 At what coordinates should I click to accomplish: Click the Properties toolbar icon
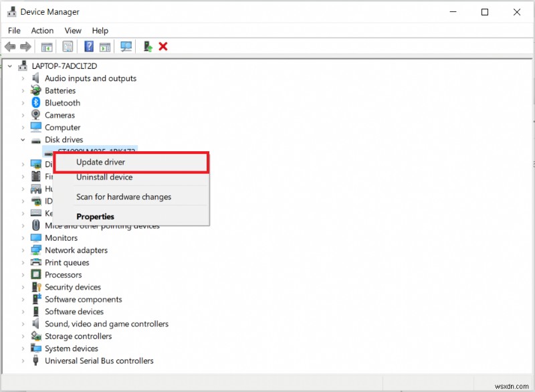pos(68,46)
